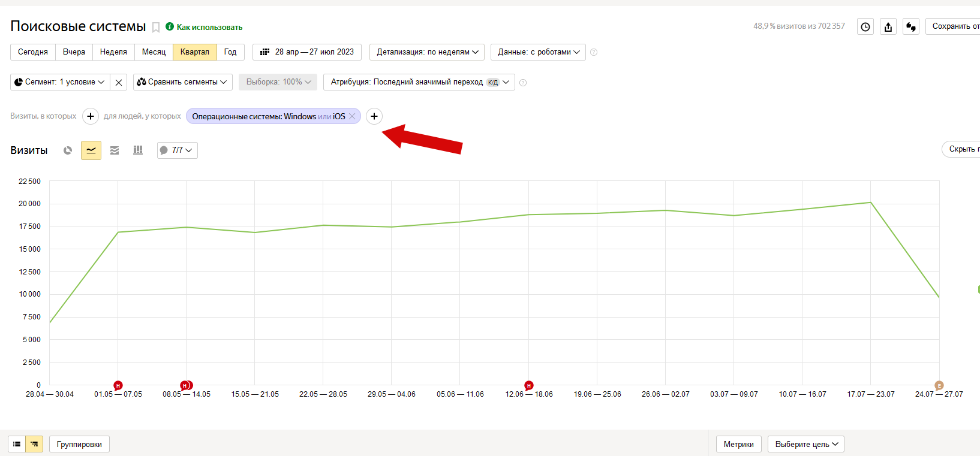Open Выборка: 100% dropdown
Screen dimensions: 980x456
278,82
